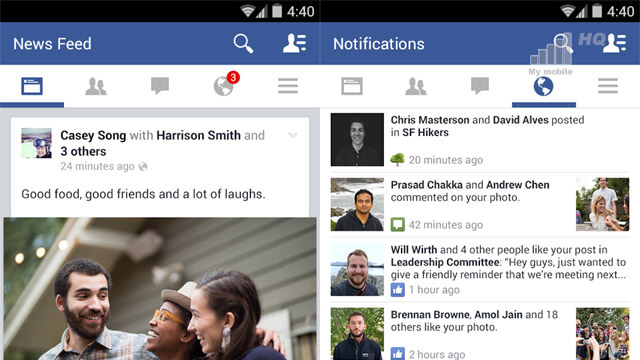Viewport: 640px width, 360px height.
Task: Open friends list icon in News Feed header
Action: (x=295, y=43)
